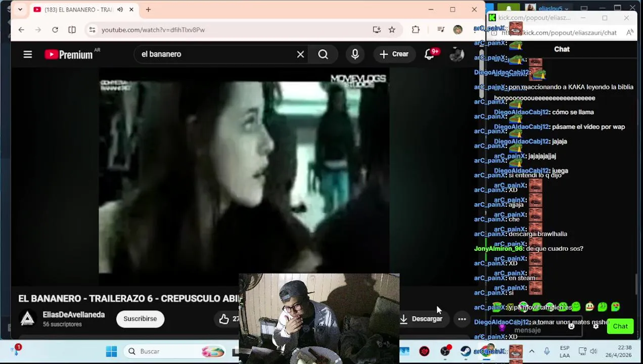Open the Chrome profile avatar
The image size is (643, 364).
click(x=458, y=30)
